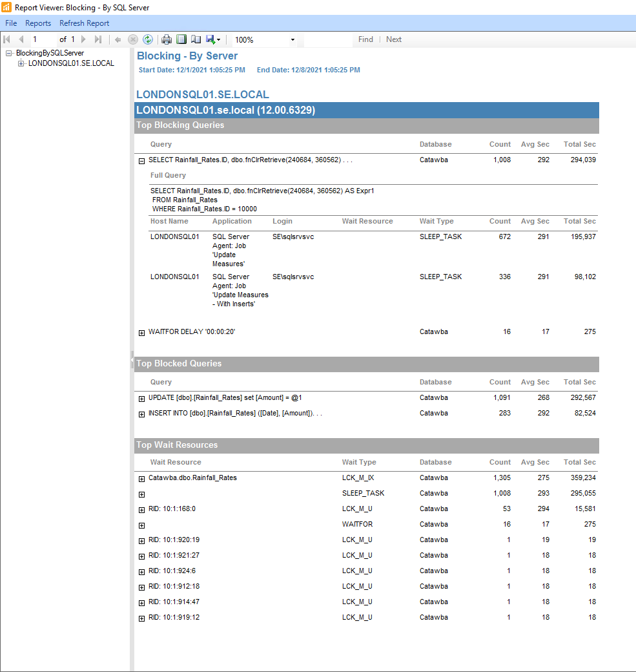
Task: Click Top Wait Resources section header
Action: click(x=367, y=445)
